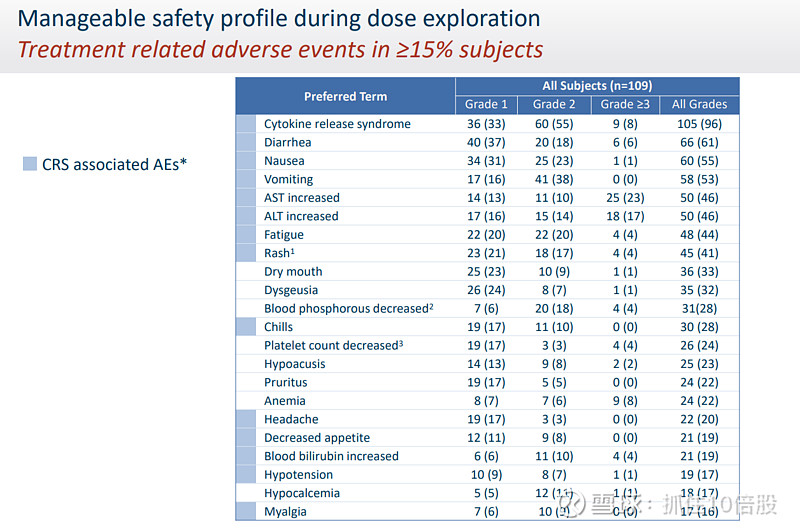Select Blood phosphorous All Grades value '31(28)'
Image resolution: width=800 pixels, height=529 pixels.
click(x=699, y=308)
